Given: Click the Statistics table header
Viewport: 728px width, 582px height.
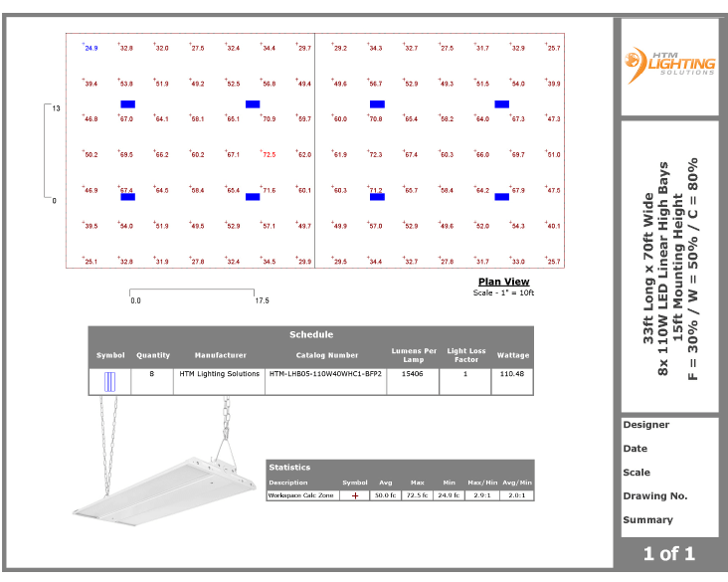Looking at the screenshot, I should point(289,467).
